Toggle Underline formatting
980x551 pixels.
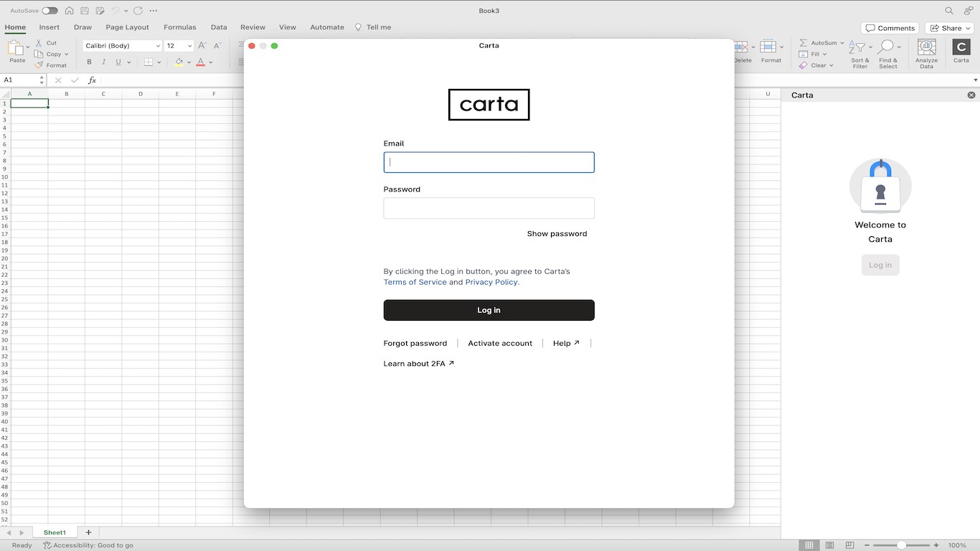pos(118,62)
